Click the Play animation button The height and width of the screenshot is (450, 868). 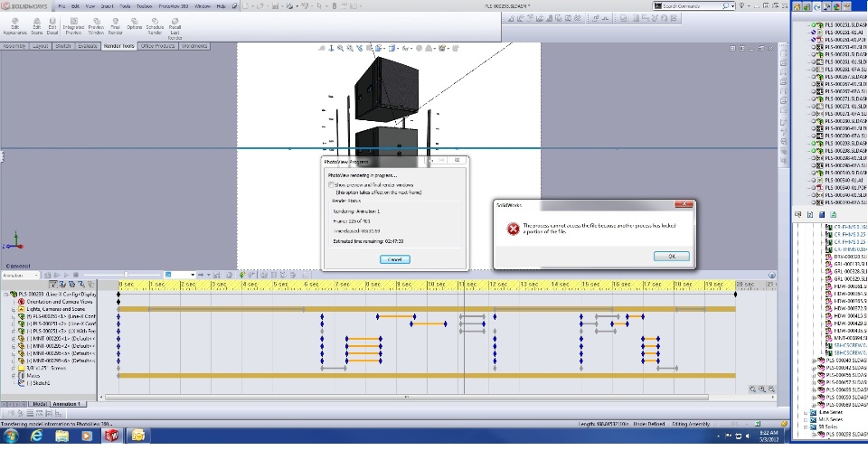point(66,275)
